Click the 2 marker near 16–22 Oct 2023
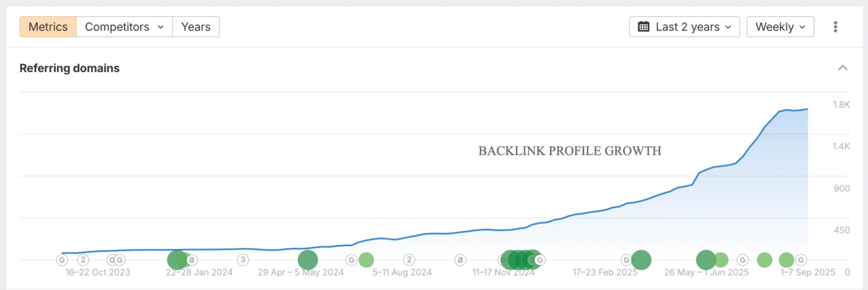The height and width of the screenshot is (290, 868). (83, 260)
